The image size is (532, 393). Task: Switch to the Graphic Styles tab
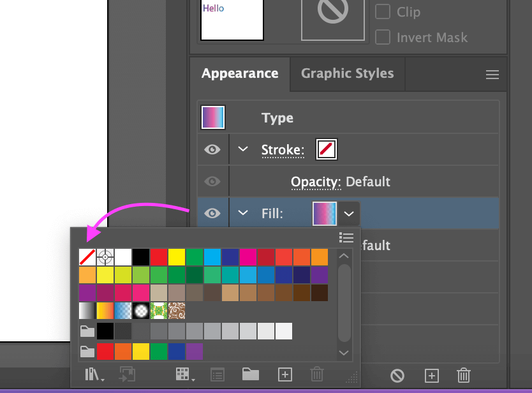point(347,73)
